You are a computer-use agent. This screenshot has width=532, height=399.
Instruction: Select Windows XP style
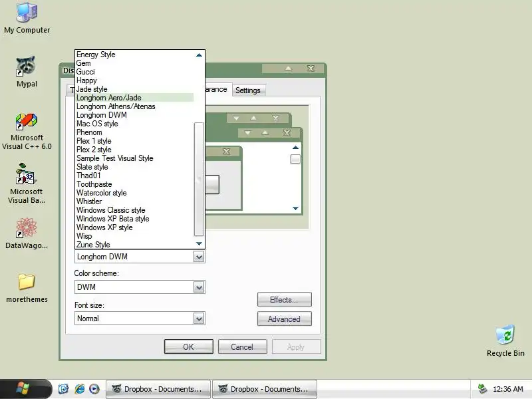pyautogui.click(x=135, y=227)
